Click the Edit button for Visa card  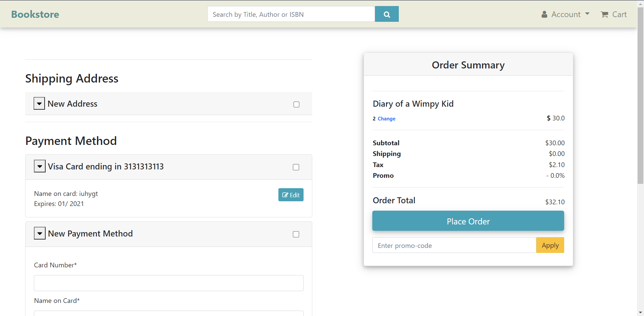[x=291, y=195]
